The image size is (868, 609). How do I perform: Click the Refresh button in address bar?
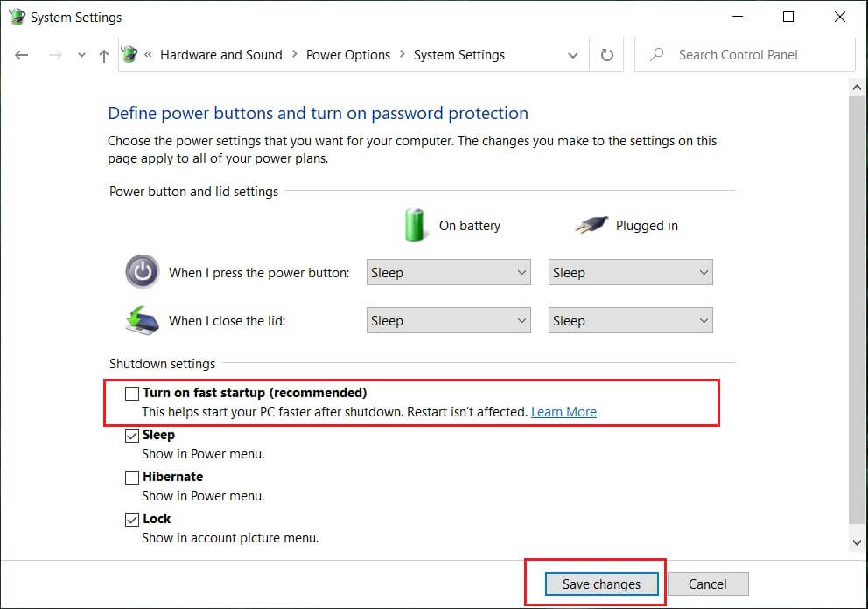[x=607, y=55]
